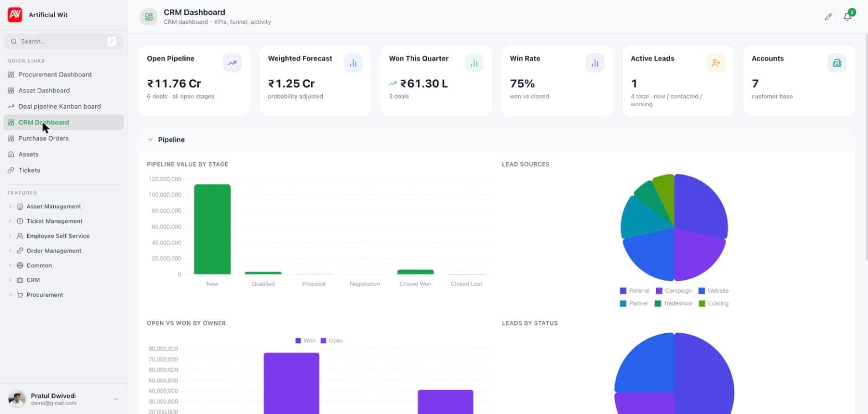Viewport: 868px width, 414px height.
Task: Toggle the Website legend item
Action: click(714, 291)
